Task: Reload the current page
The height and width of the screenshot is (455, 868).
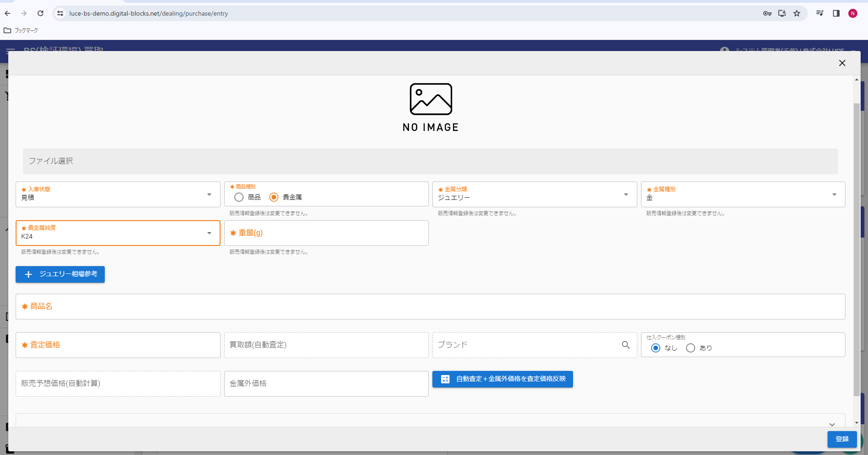Action: 40,13
